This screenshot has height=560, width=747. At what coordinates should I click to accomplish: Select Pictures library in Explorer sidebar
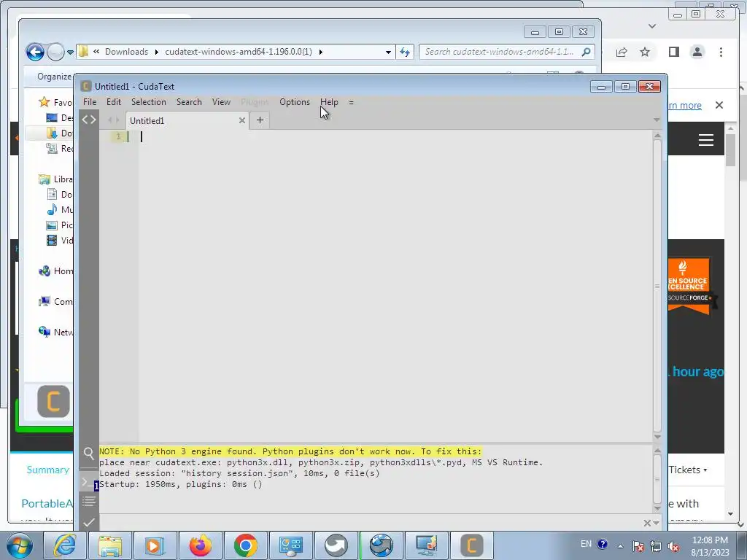(60, 225)
